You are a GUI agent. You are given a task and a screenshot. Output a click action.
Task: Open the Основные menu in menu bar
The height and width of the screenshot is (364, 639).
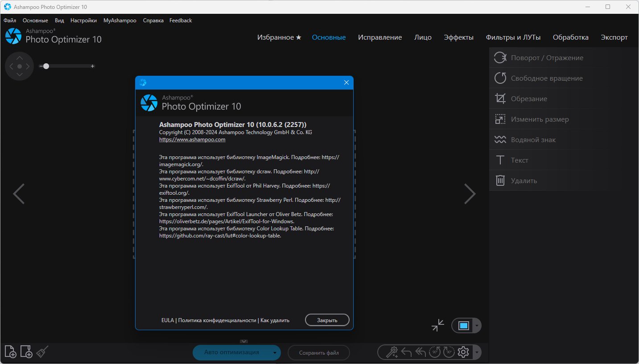tap(35, 20)
